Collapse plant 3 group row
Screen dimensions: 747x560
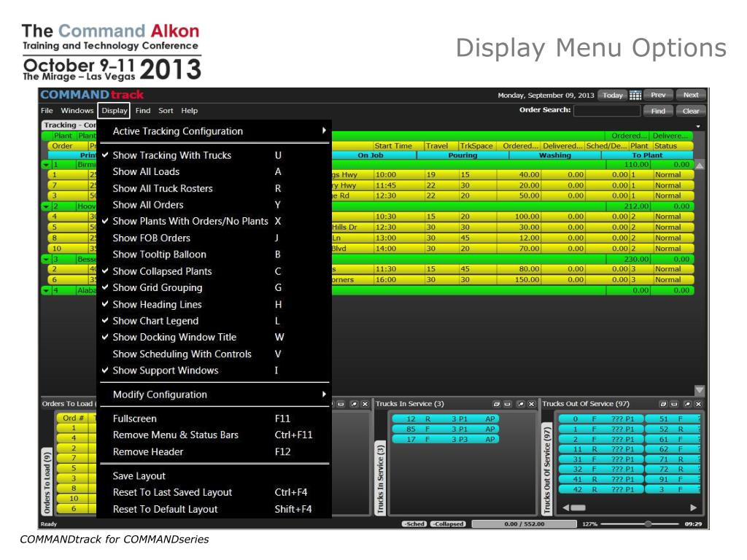(x=46, y=260)
